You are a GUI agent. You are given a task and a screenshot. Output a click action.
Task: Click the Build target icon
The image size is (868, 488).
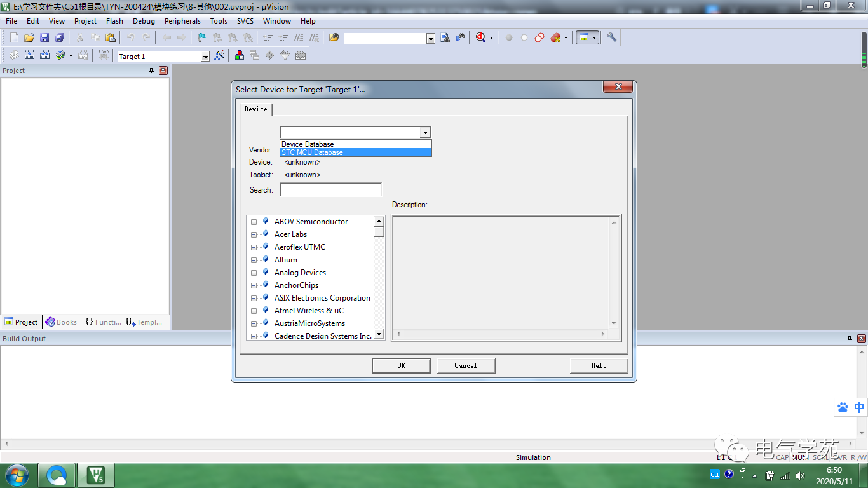(x=29, y=55)
